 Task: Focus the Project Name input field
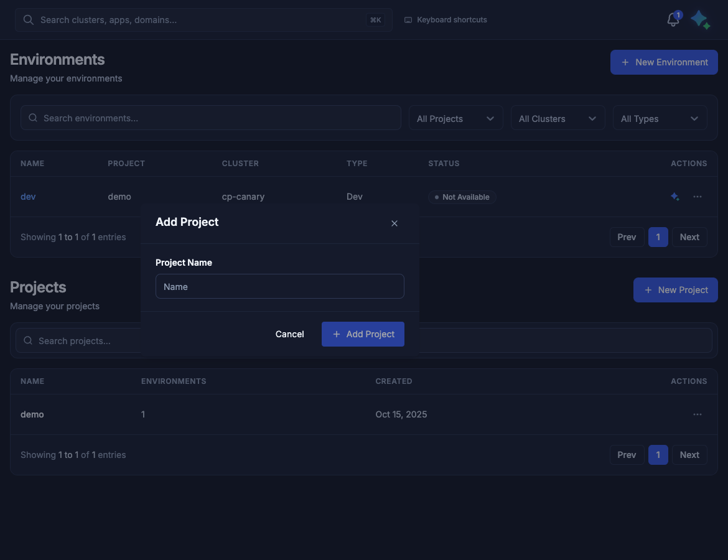280,286
